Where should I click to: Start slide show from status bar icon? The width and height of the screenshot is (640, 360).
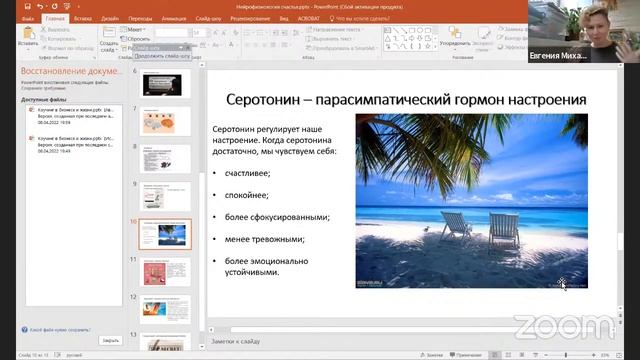(535, 355)
